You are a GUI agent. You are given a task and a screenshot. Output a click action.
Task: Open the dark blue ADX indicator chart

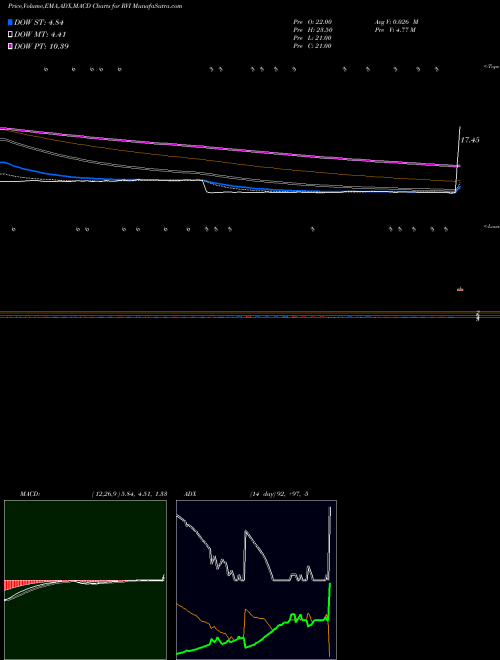tap(256, 580)
